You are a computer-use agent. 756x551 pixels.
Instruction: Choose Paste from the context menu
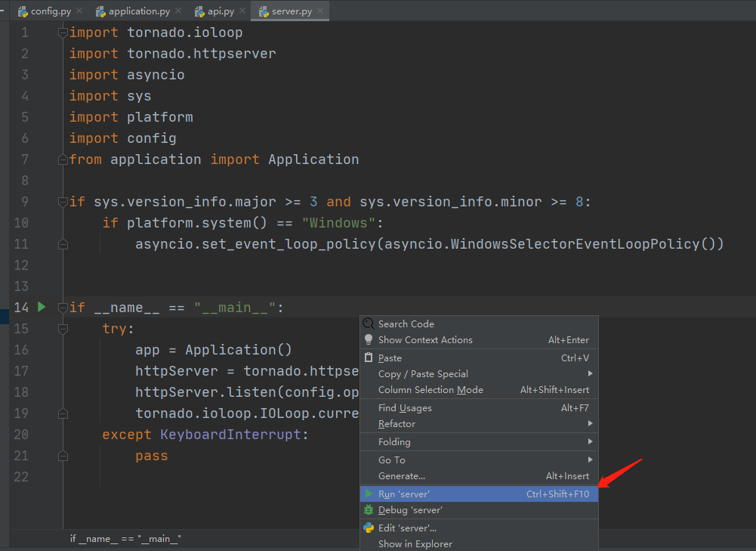click(x=479, y=358)
